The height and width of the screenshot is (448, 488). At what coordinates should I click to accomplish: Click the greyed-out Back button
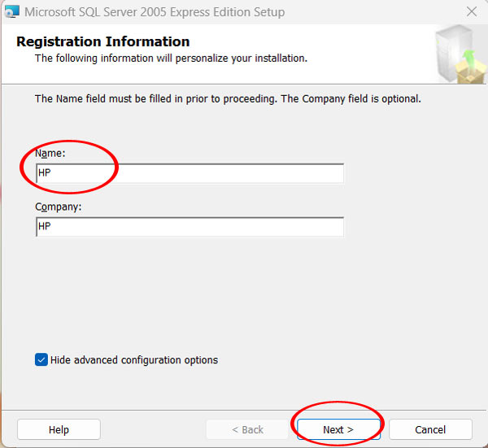[247, 429]
